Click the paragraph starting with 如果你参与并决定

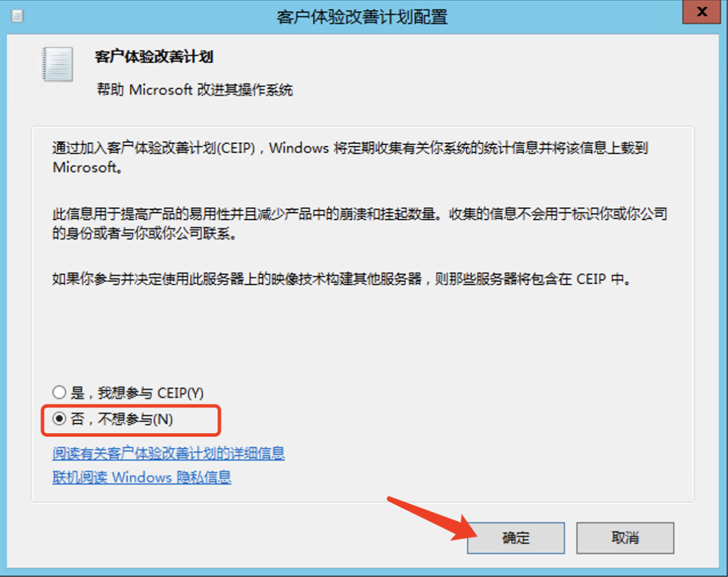pos(342,279)
